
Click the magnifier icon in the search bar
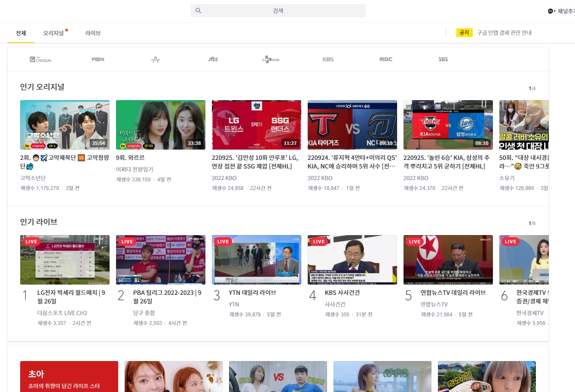click(198, 10)
